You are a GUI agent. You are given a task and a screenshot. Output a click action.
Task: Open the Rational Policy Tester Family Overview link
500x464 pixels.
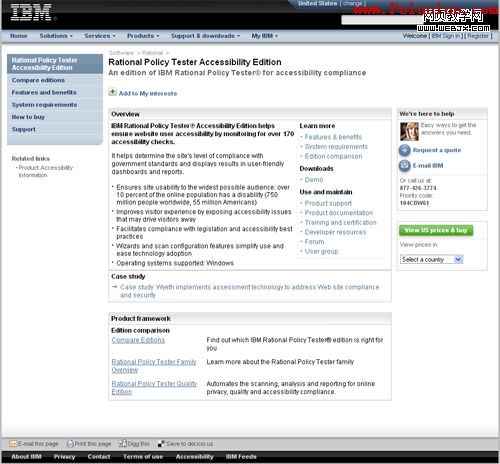tap(154, 366)
